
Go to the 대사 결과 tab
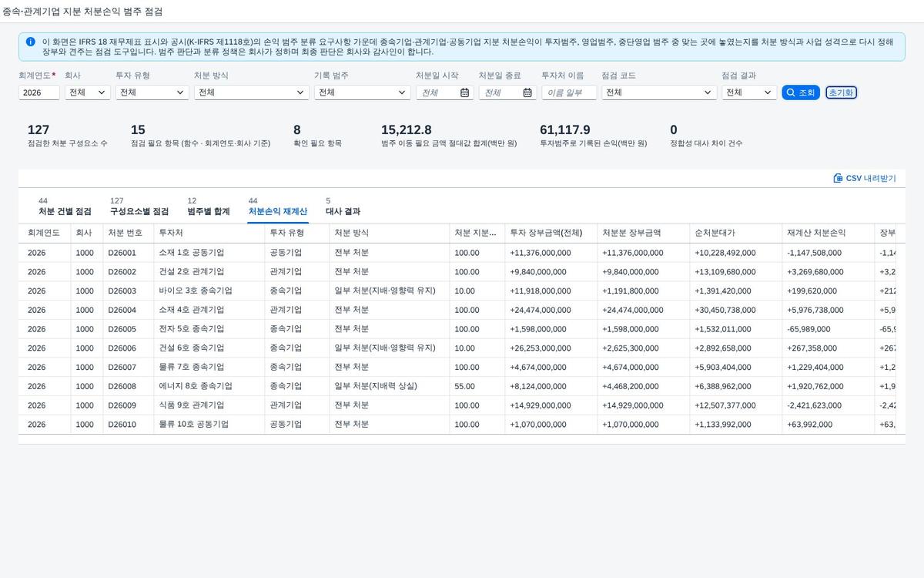pos(343,207)
